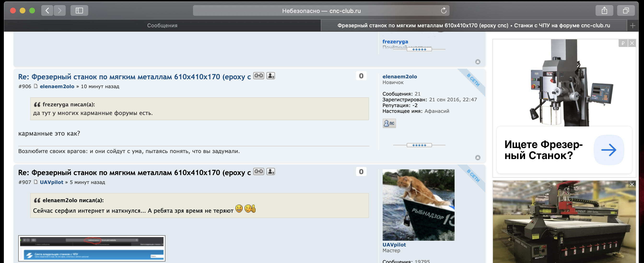This screenshot has height=263, width=644.
Task: Open the Safari share menu
Action: [604, 11]
